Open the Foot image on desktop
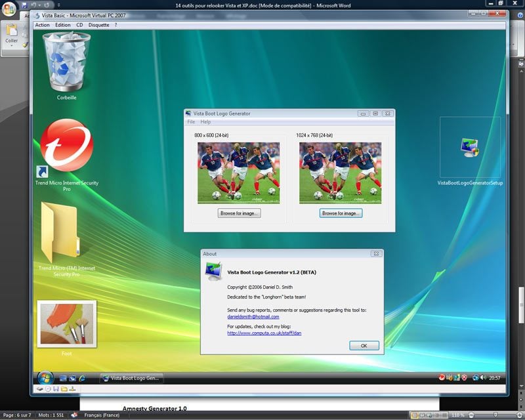Image resolution: width=525 pixels, height=420 pixels. pos(67,324)
